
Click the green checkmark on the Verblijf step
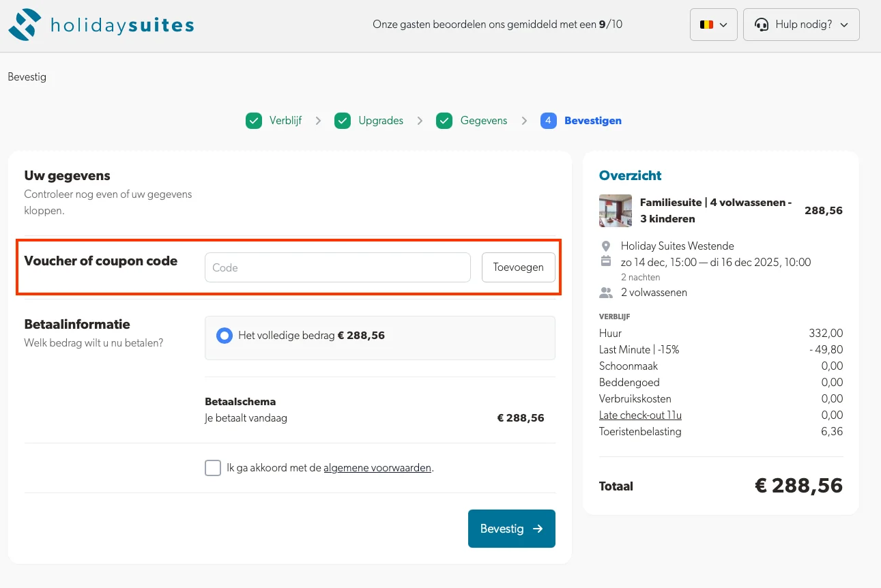click(x=253, y=120)
